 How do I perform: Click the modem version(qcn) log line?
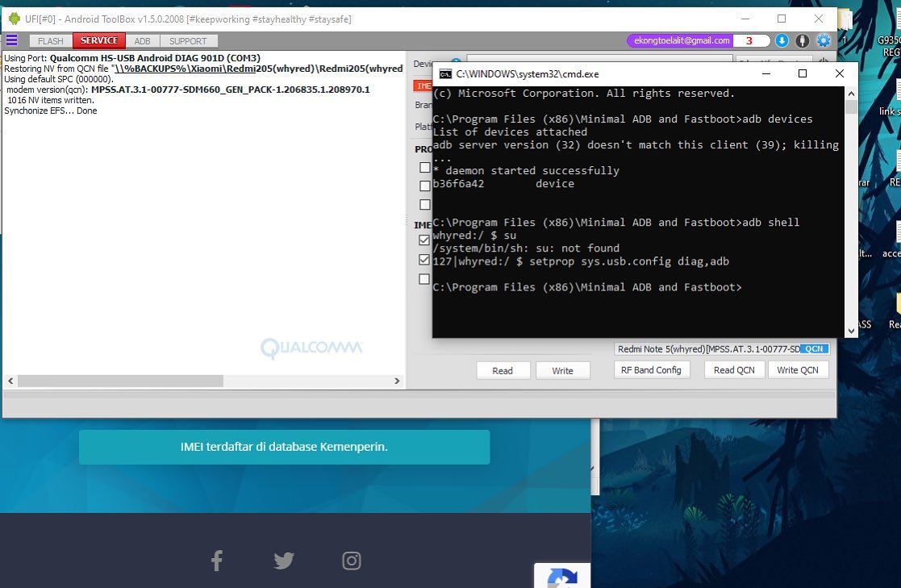[x=188, y=90]
